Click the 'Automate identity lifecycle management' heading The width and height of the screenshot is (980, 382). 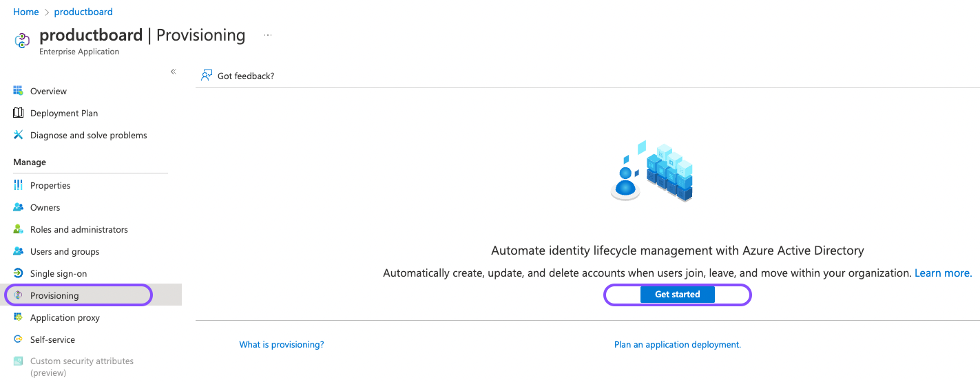(678, 251)
